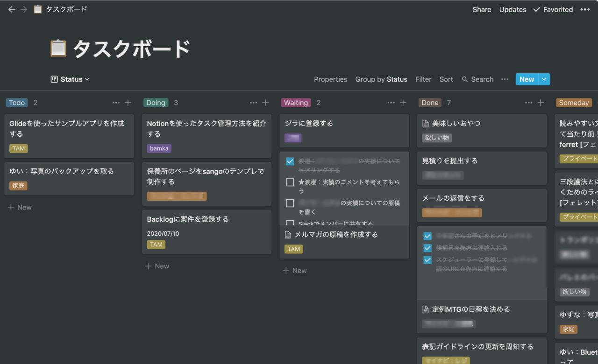Screen dimensions: 598x364
Task: Click the 2020/07/10 date on Backlog card
Action: 163,233
